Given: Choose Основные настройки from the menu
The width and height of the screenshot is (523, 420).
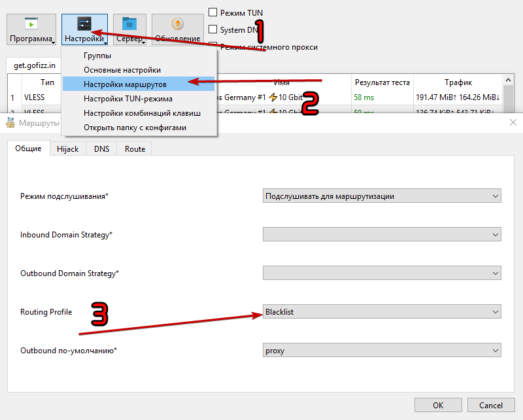Looking at the screenshot, I should (x=122, y=70).
